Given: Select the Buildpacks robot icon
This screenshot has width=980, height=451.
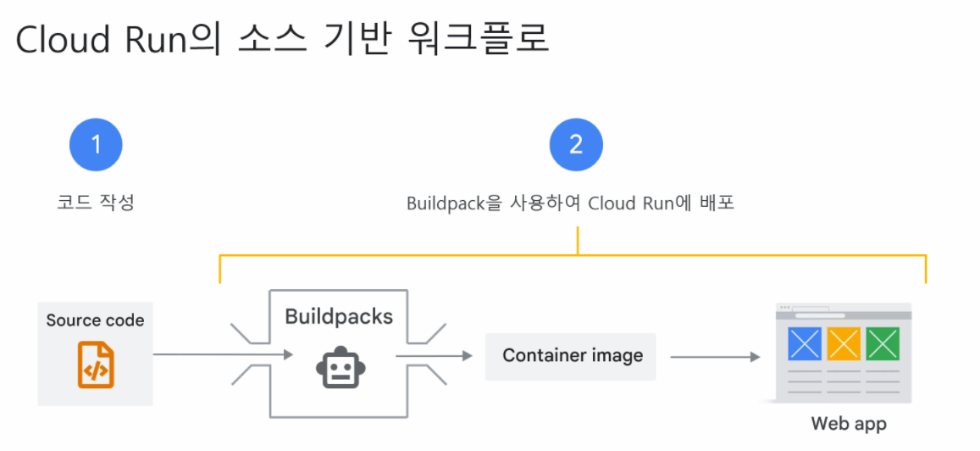Looking at the screenshot, I should click(x=339, y=367).
